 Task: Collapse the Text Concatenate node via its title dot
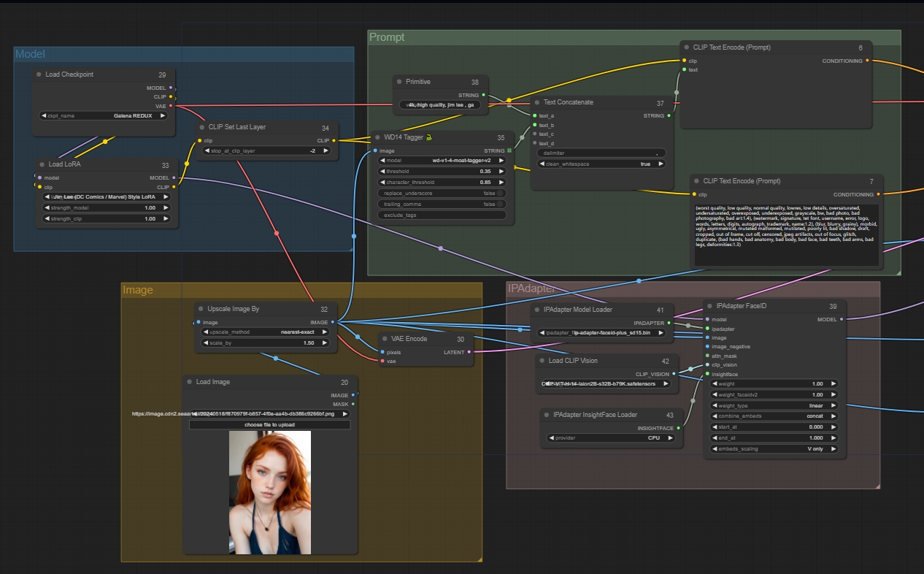pyautogui.click(x=538, y=103)
